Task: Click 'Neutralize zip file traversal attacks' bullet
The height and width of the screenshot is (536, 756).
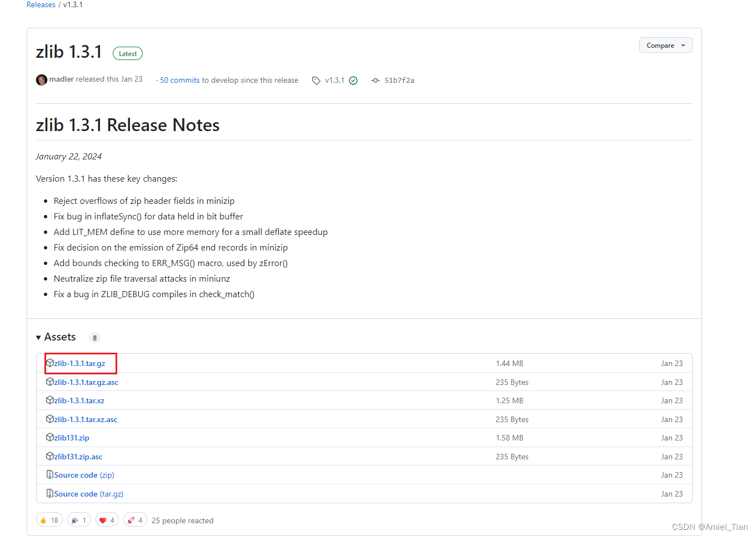Action: coord(142,278)
